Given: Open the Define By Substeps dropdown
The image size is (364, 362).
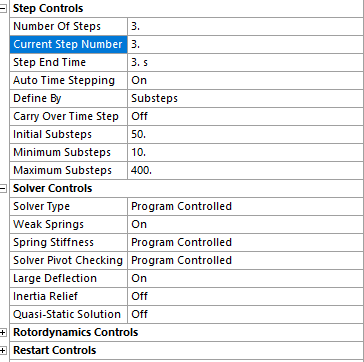Looking at the screenshot, I should [246, 99].
